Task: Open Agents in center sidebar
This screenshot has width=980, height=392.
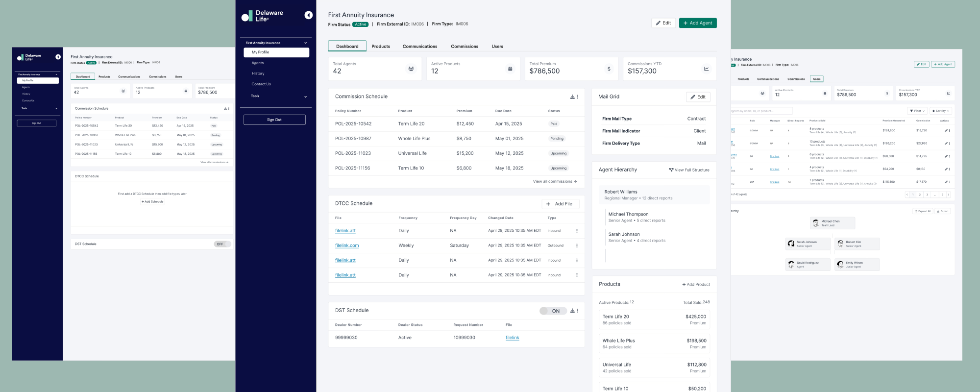Action: [x=258, y=63]
